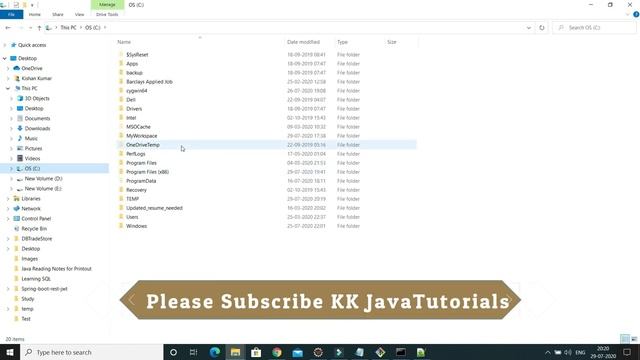This screenshot has width=640, height=360.
Task: Expand Quick access in navigation pane
Action: [x=5, y=45]
